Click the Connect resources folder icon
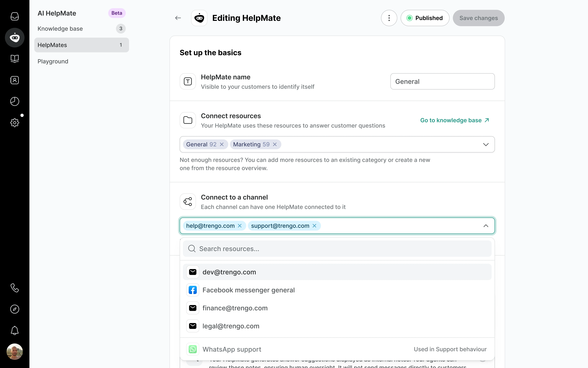Viewport: 588px width, 368px height. pos(188,120)
